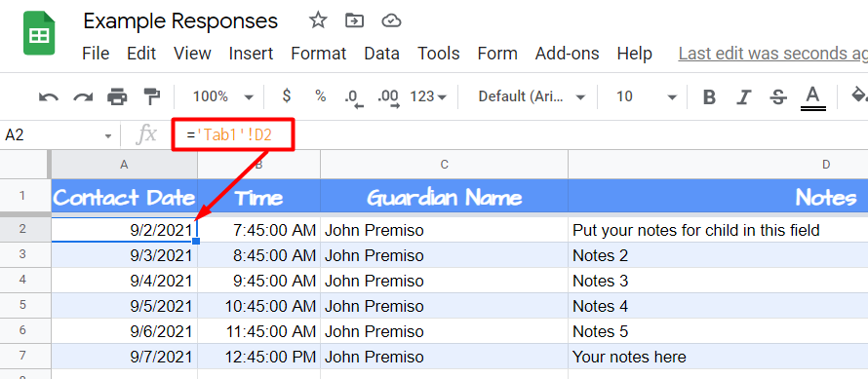This screenshot has width=868, height=379.
Task: Select the Guardian Name header cell
Action: coord(444,197)
